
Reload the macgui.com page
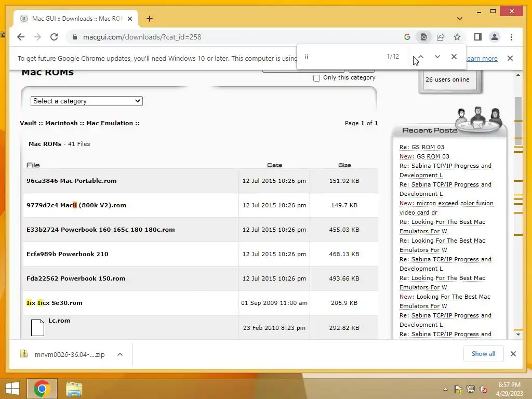coord(54,37)
